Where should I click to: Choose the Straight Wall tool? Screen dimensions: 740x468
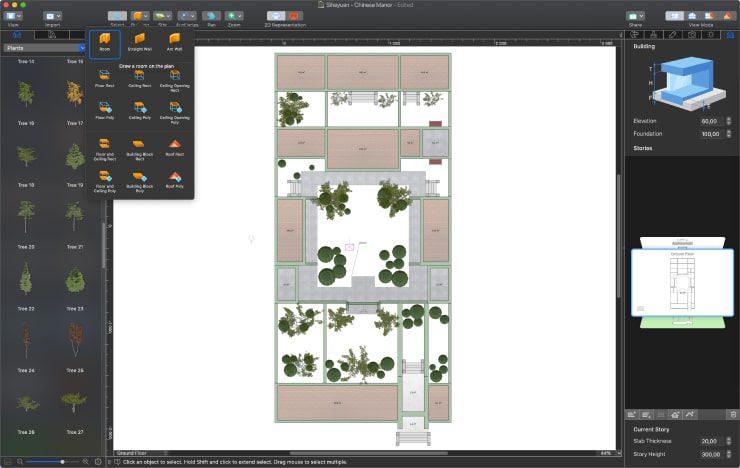point(140,42)
